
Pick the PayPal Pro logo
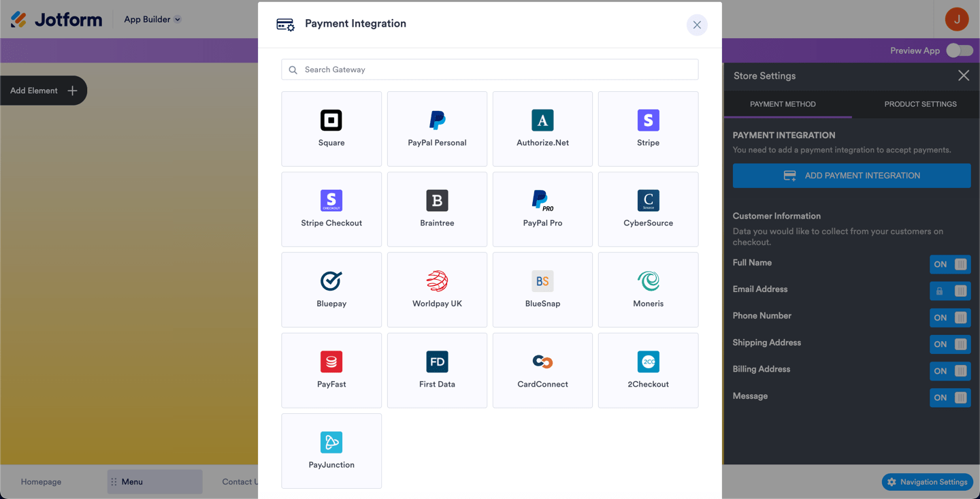point(542,201)
